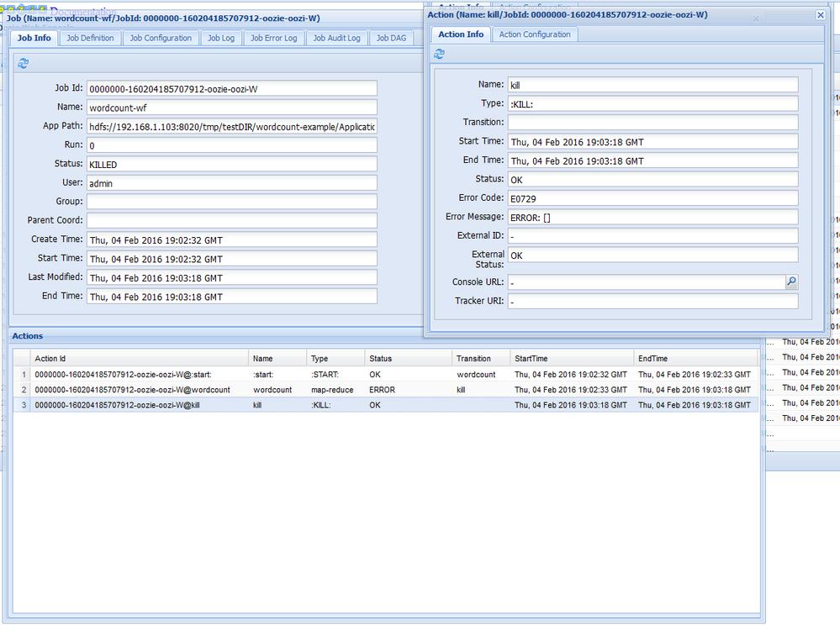Click the Error Message field
This screenshot has width=840, height=642.
pos(653,217)
